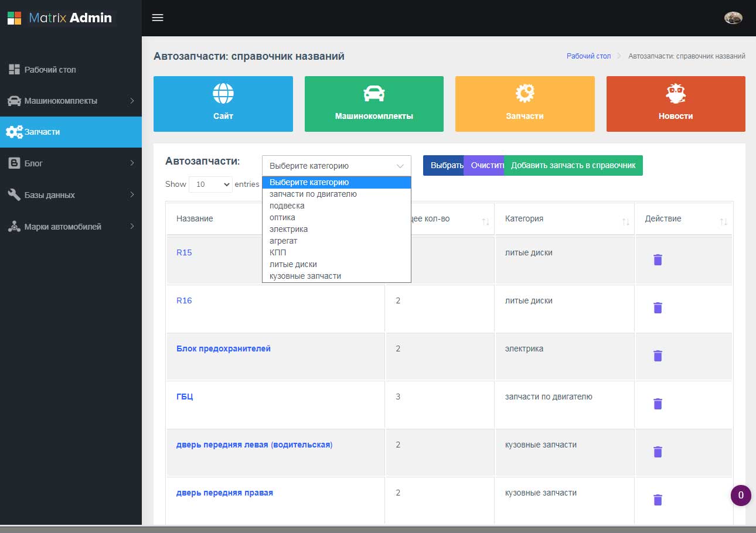Choose подвеска from category list
This screenshot has width=756, height=533.
pos(336,206)
